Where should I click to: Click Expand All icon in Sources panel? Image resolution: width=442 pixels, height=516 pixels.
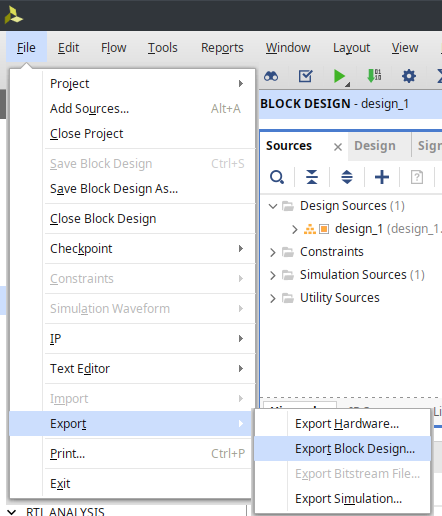click(347, 177)
